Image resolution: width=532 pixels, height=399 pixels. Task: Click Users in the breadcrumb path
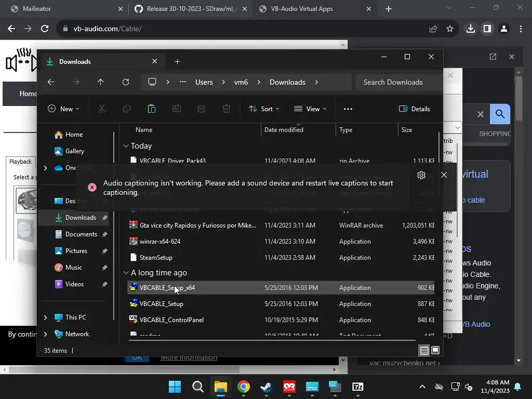[204, 83]
